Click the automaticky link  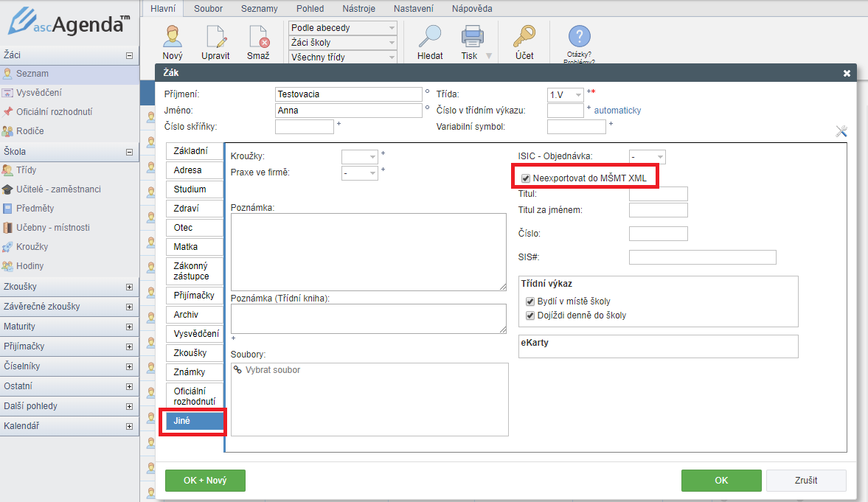(x=617, y=111)
